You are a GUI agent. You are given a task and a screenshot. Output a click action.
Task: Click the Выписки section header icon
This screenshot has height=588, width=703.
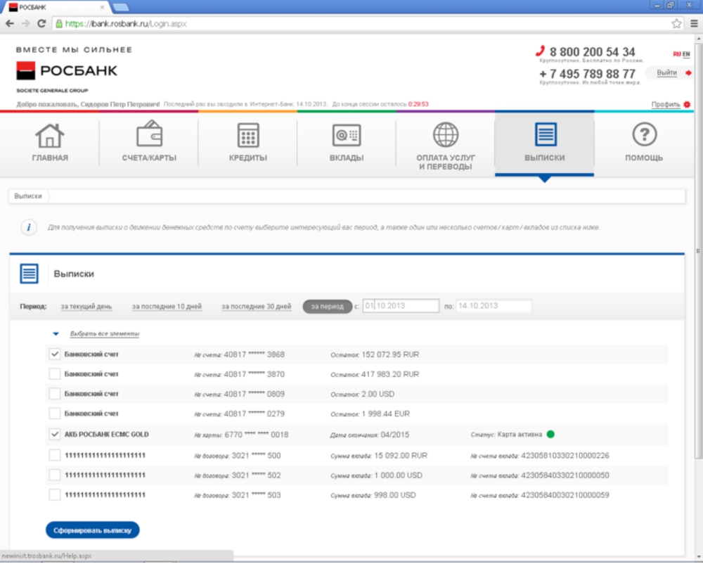pyautogui.click(x=29, y=274)
